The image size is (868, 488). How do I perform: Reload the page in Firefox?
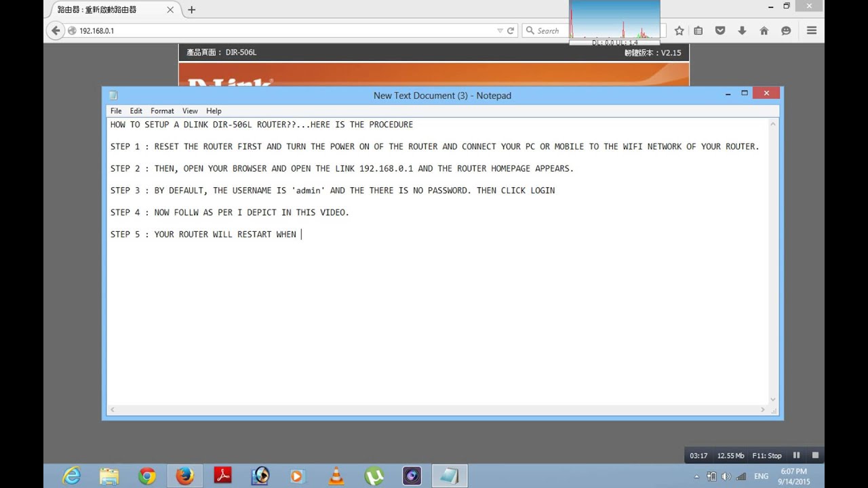[510, 30]
